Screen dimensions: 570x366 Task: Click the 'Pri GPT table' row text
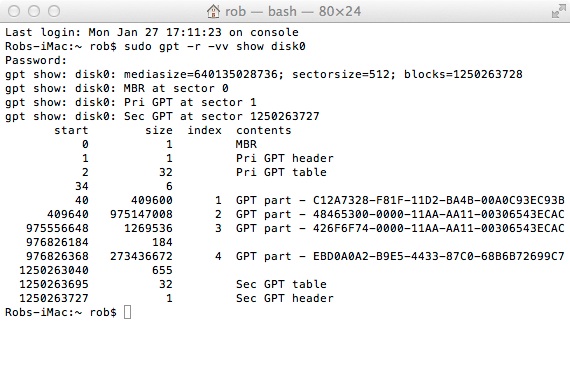click(281, 172)
